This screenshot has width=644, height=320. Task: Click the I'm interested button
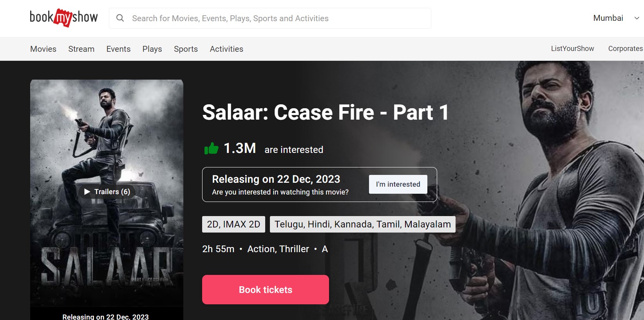coord(398,184)
